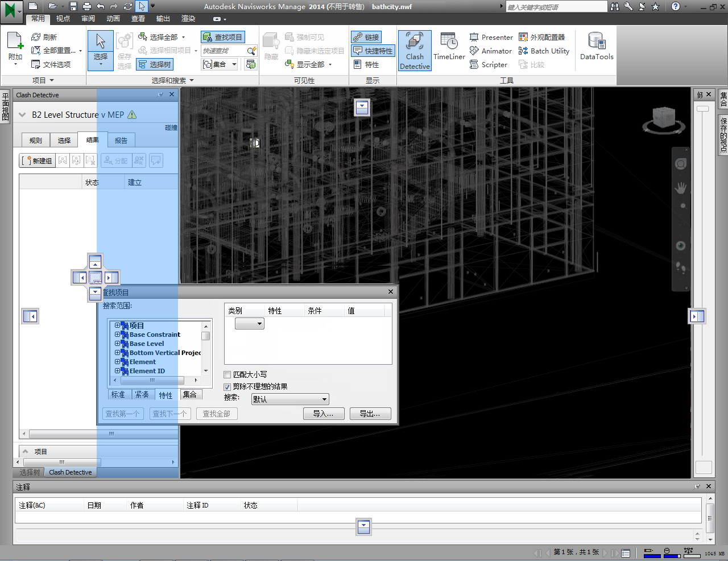The image size is (728, 561).
Task: Open the Navisworks application menu button
Action: (x=11, y=11)
